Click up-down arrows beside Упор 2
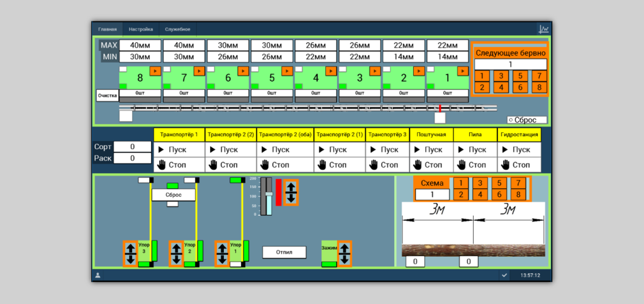This screenshot has height=304, width=644. tap(176, 254)
